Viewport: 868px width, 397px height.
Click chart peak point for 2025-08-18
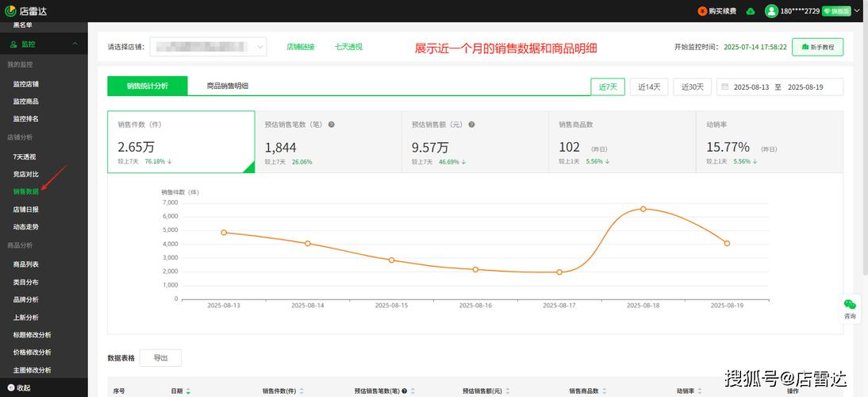[643, 209]
